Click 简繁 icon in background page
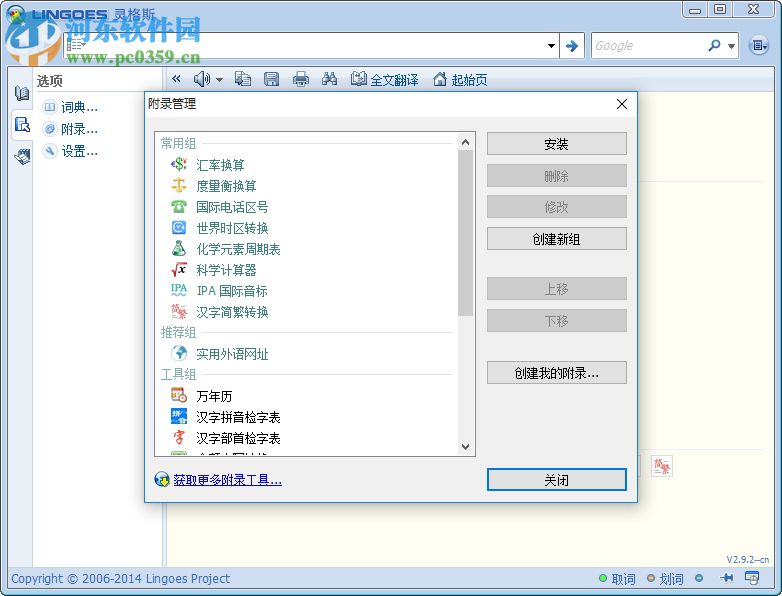Viewport: 782px width, 596px height. click(x=662, y=466)
